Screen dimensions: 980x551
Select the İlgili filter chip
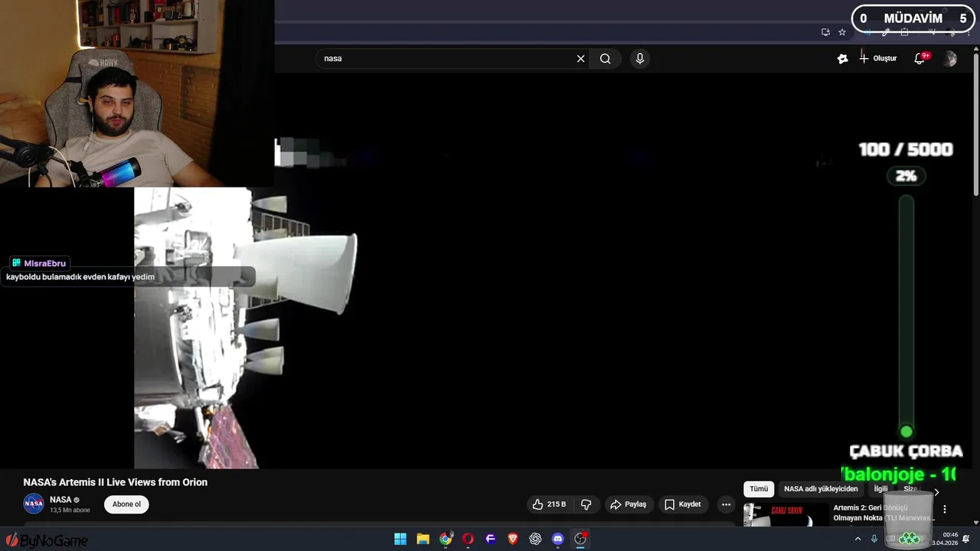(x=880, y=489)
